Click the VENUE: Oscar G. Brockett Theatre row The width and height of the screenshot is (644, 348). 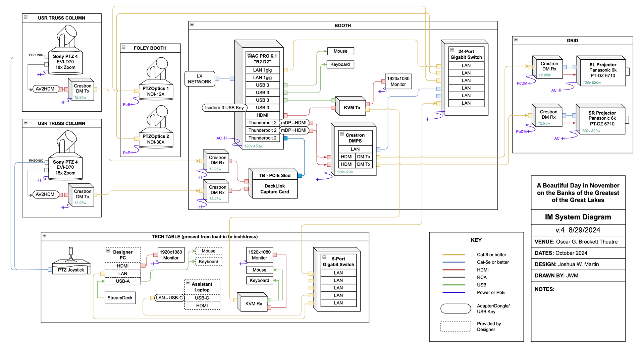click(x=578, y=242)
